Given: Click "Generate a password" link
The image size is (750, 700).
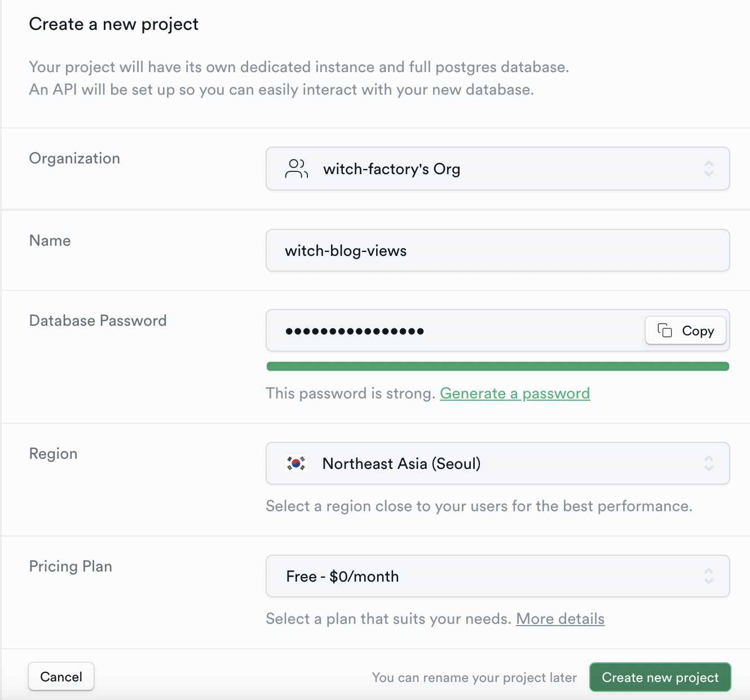Looking at the screenshot, I should pyautogui.click(x=514, y=393).
